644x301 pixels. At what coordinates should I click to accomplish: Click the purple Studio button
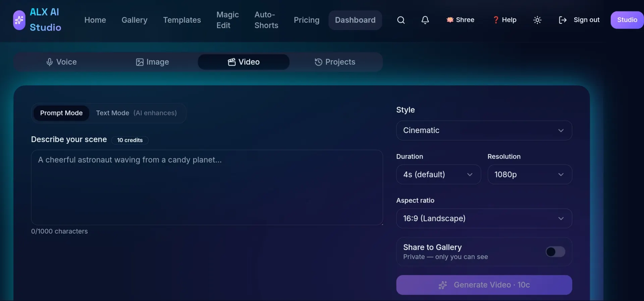pos(627,20)
